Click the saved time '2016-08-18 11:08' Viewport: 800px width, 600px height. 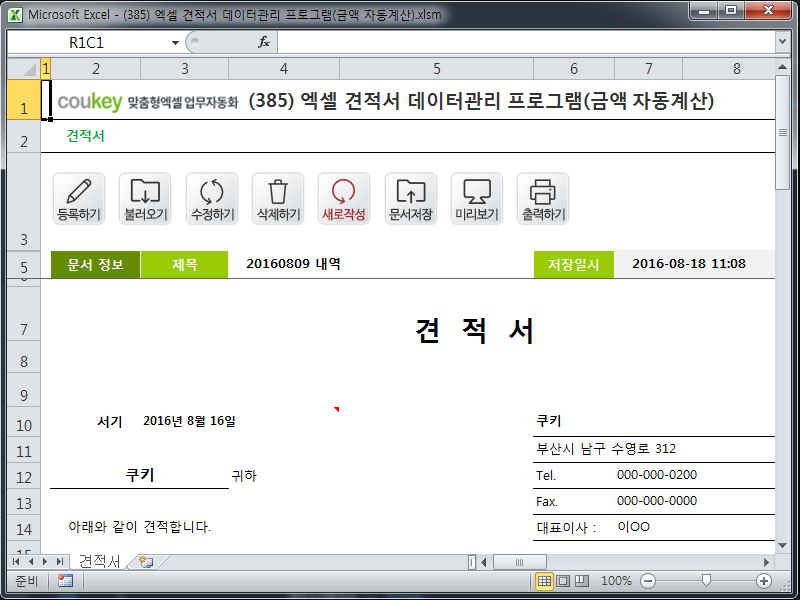[x=688, y=264]
